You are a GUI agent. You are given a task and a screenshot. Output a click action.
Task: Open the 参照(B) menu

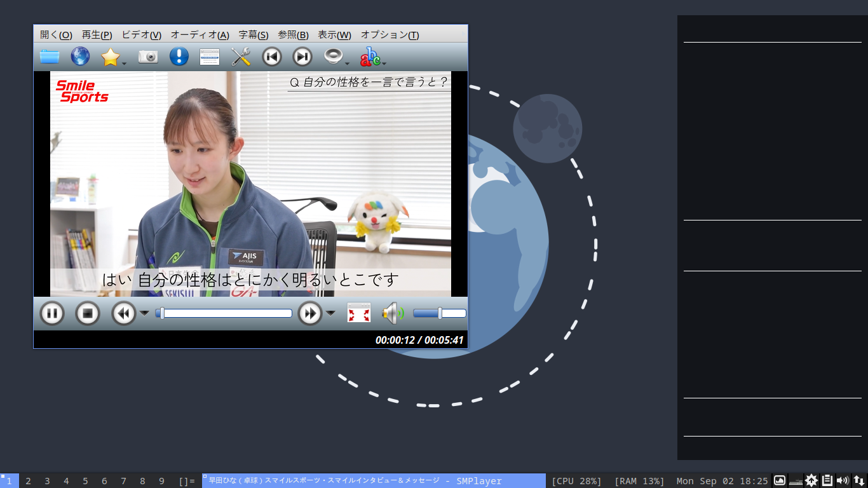(294, 35)
